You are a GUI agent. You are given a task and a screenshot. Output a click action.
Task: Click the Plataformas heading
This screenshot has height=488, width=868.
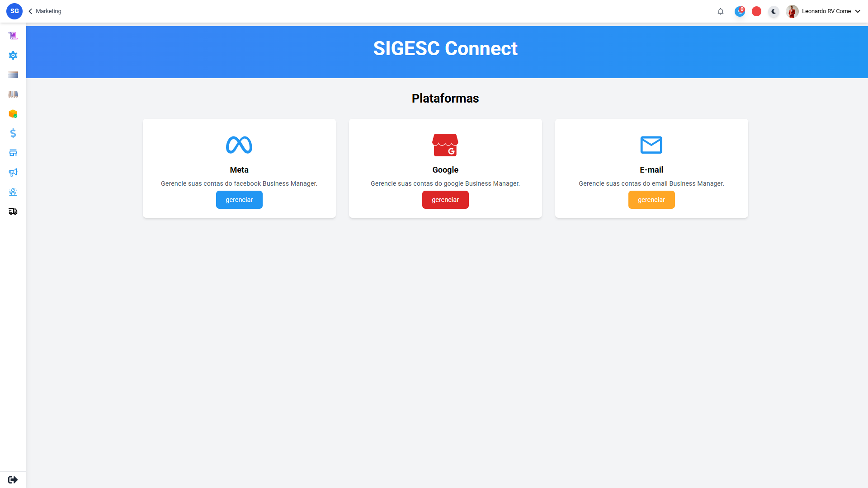pyautogui.click(x=445, y=98)
